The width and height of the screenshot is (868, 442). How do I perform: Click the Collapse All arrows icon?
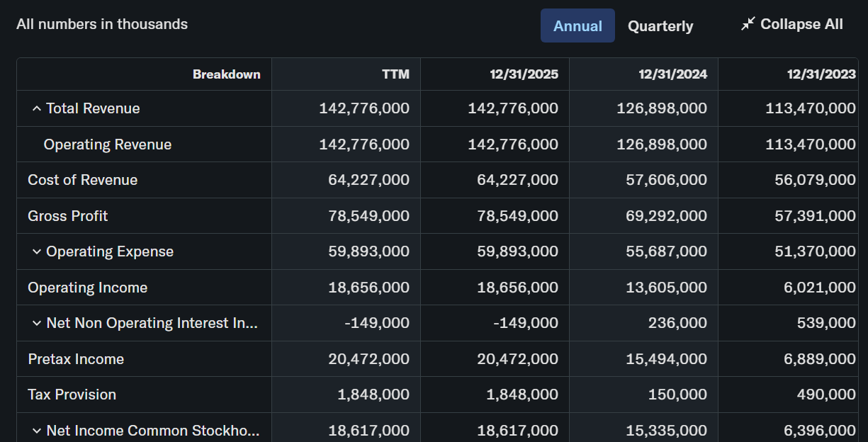tap(748, 24)
